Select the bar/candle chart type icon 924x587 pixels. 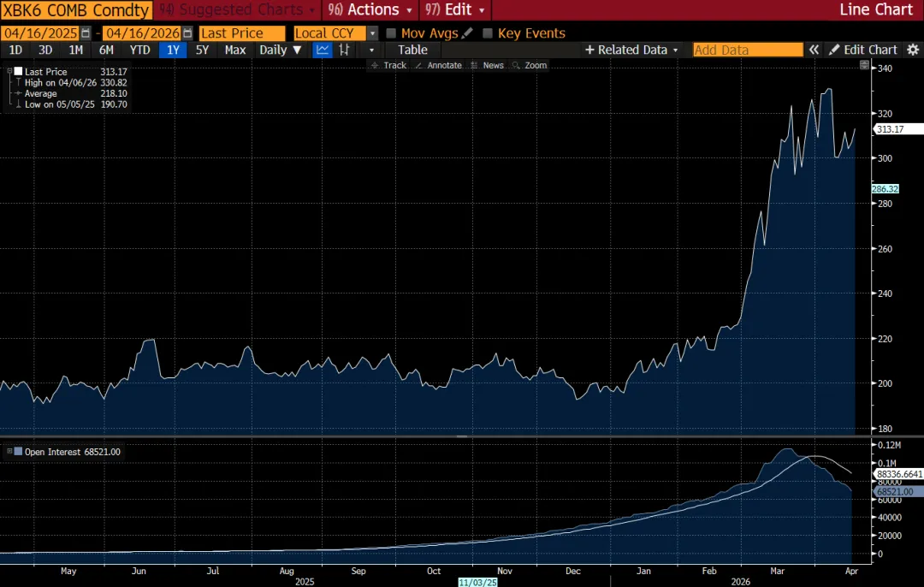click(x=344, y=50)
